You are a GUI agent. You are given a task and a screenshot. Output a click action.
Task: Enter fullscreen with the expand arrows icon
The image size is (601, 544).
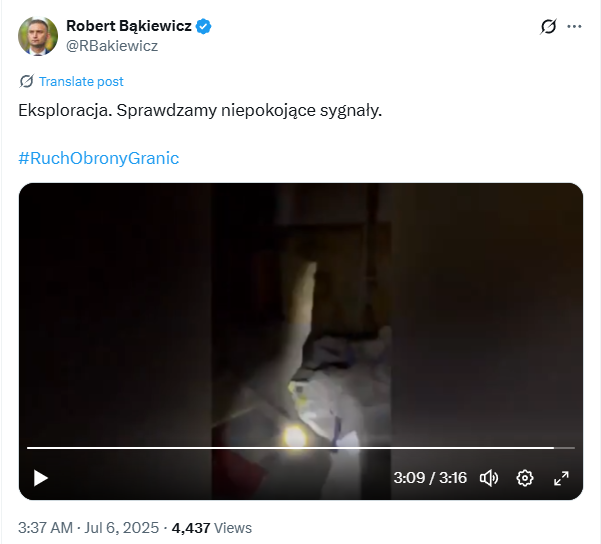(x=561, y=478)
